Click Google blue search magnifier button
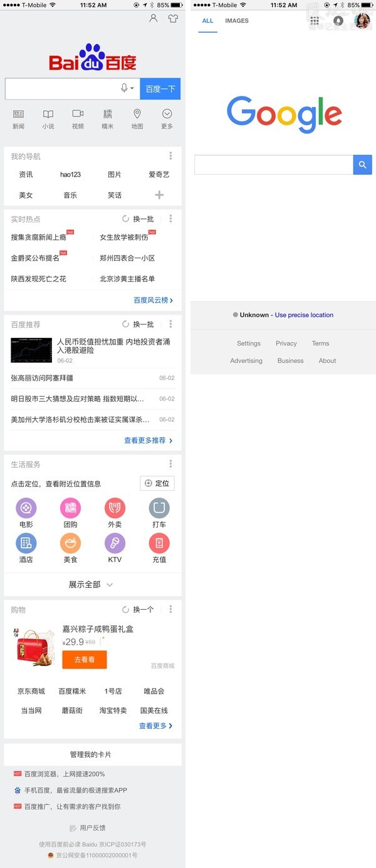The image size is (376, 868). point(362,165)
